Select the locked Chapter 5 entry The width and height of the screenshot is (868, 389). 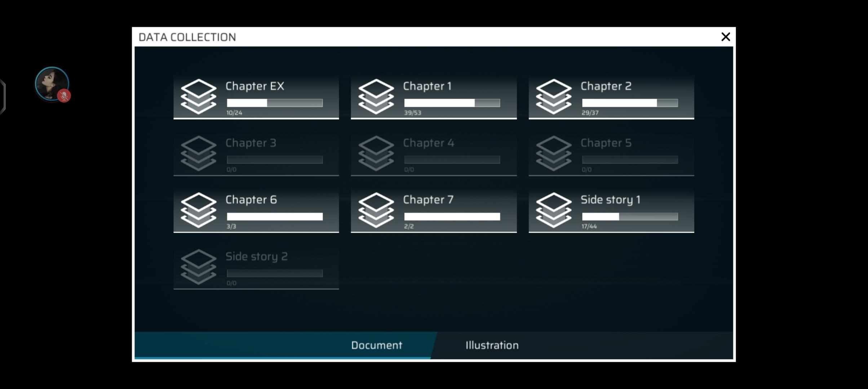611,154
